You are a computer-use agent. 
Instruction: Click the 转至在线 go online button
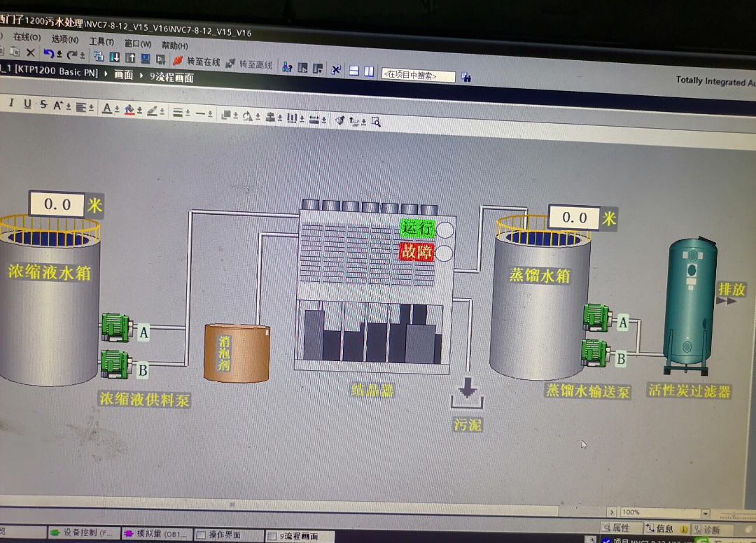pos(197,61)
